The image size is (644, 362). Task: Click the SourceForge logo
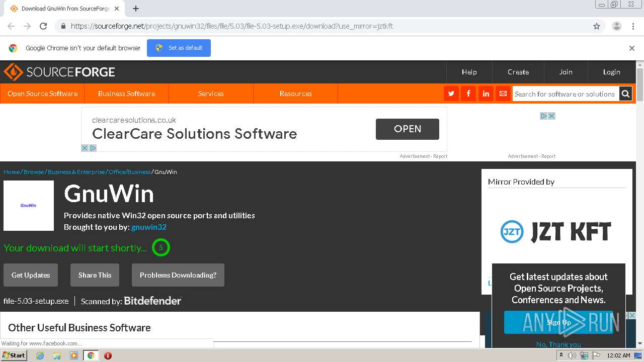[x=59, y=72]
